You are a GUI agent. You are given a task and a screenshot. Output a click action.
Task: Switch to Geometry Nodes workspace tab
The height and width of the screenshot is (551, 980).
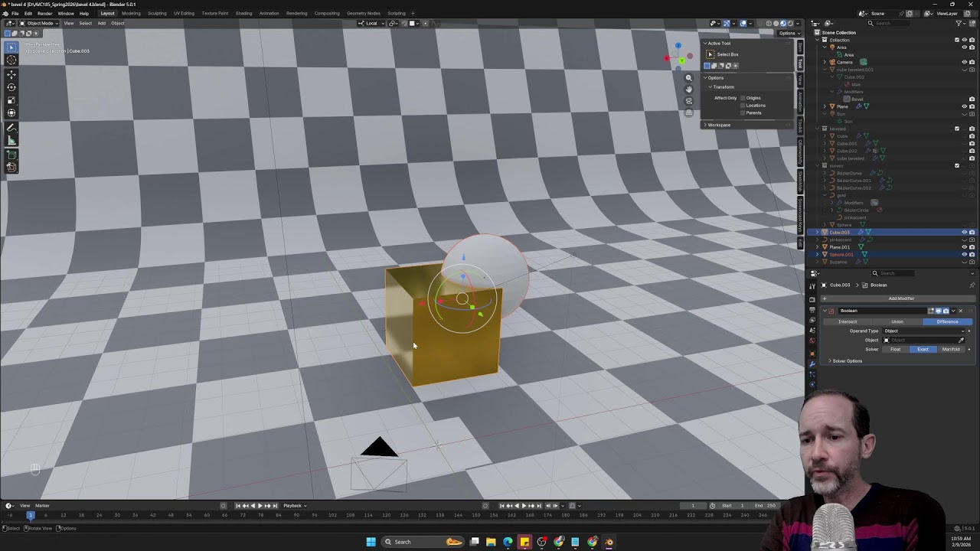tap(363, 13)
